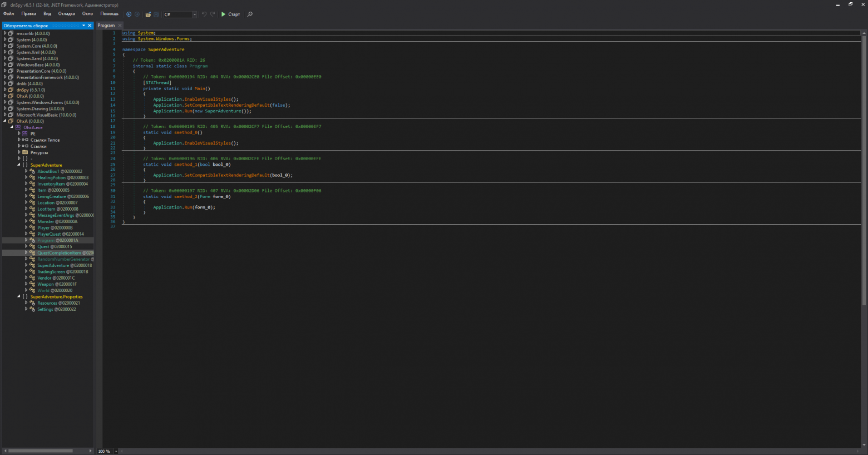Screen dimensions: 868x455
Task: Click the Ссылки Типов references icon
Action: click(25, 140)
